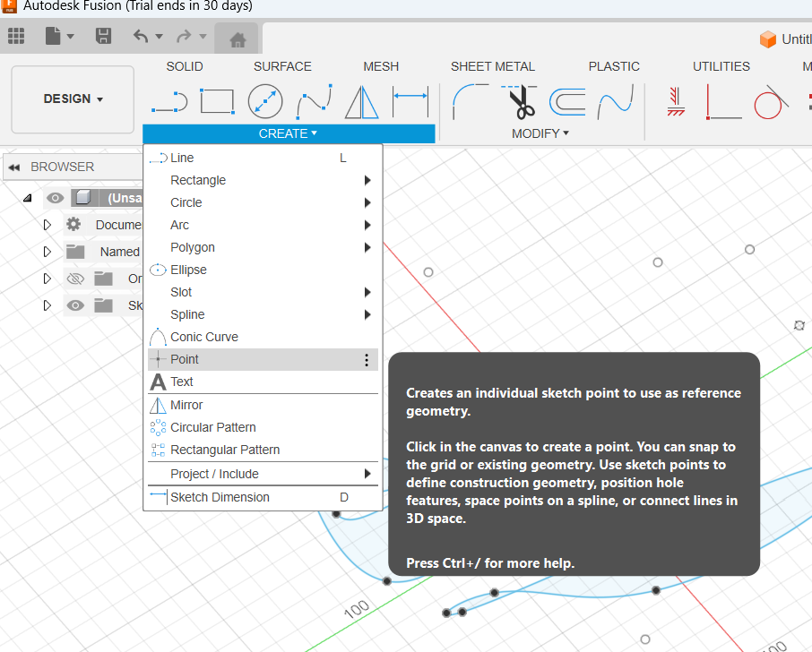Click the Named Views folder icon
The image size is (812, 652).
[x=75, y=252]
